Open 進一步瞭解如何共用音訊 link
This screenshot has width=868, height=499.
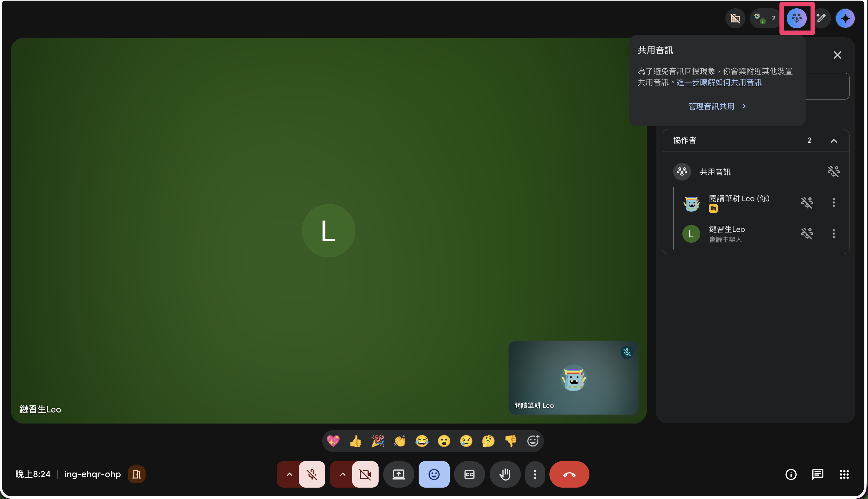point(719,82)
